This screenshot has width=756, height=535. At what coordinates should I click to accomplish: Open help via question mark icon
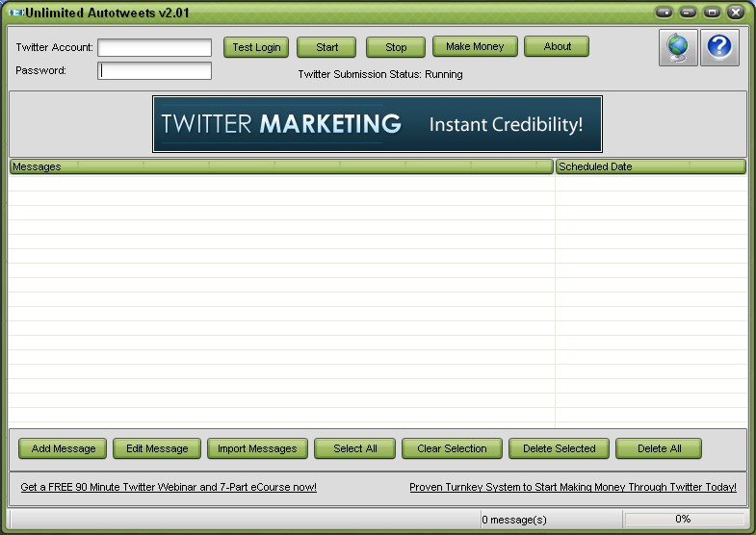[719, 48]
